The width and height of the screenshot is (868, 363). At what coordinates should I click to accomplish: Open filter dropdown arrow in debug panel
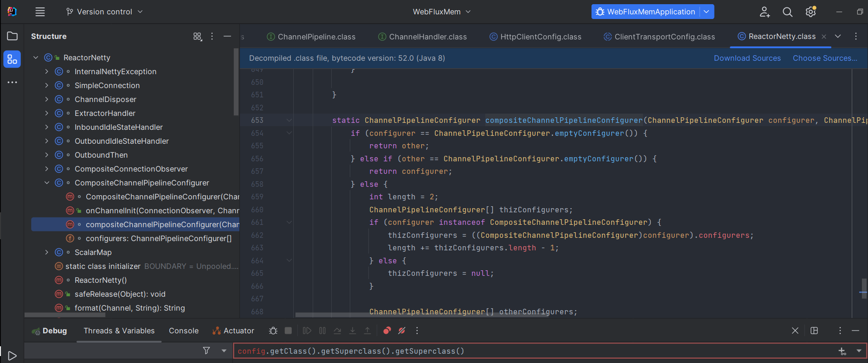(224, 351)
